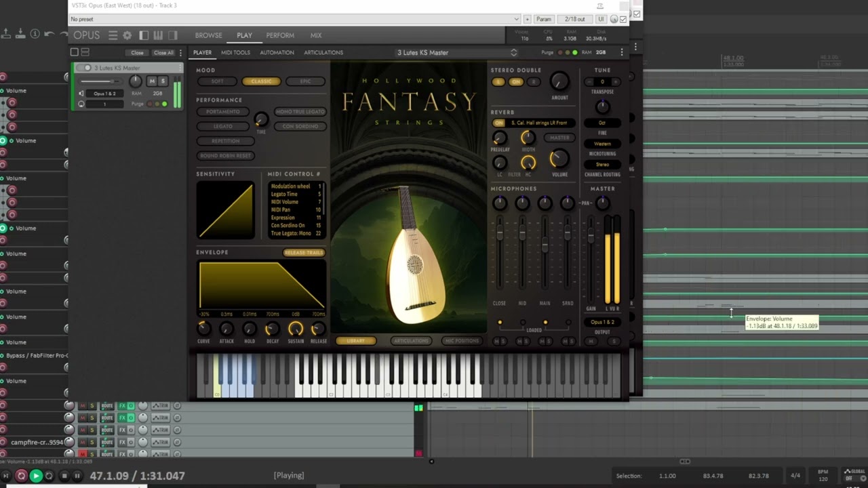
Task: Click LIBRARY button below artwork
Action: click(x=355, y=341)
